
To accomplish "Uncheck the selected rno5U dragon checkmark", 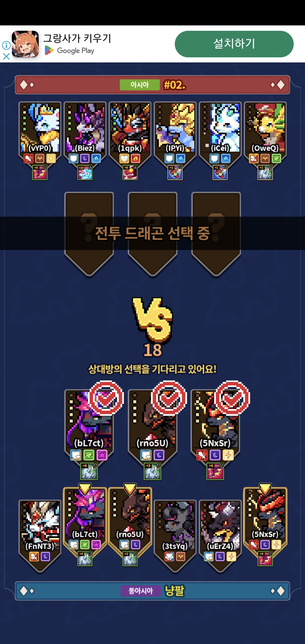I will pyautogui.click(x=169, y=398).
